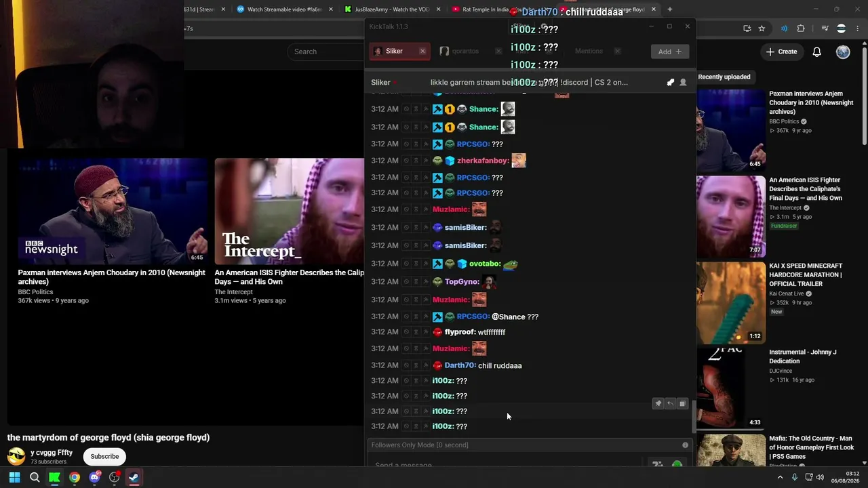
Task: Click username Darth70 in chat
Action: coord(459,366)
